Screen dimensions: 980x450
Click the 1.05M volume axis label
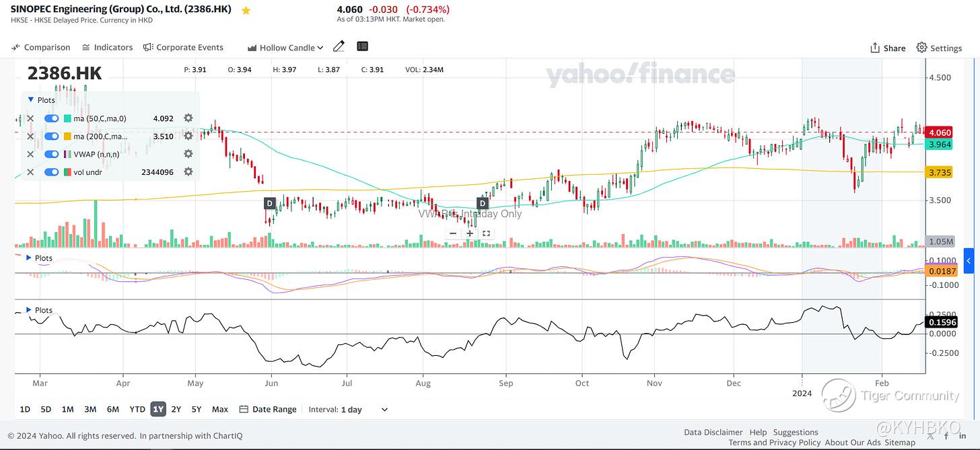940,241
